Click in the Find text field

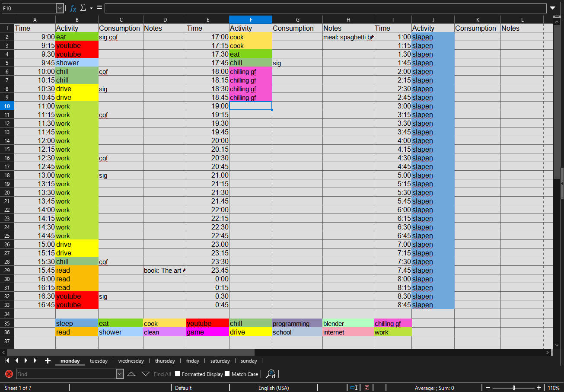tap(66, 374)
